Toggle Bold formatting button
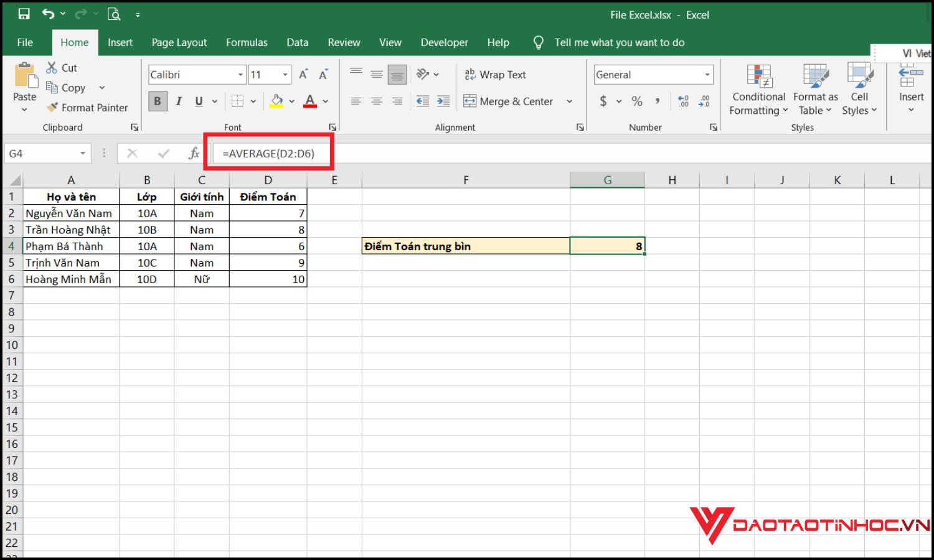 158,101
